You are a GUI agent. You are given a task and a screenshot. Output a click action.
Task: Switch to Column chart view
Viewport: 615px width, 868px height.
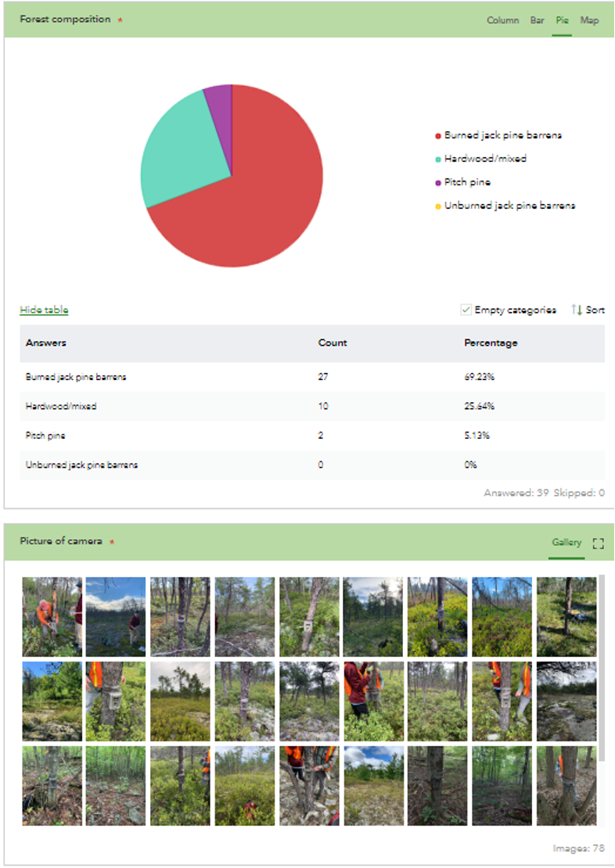tap(502, 20)
